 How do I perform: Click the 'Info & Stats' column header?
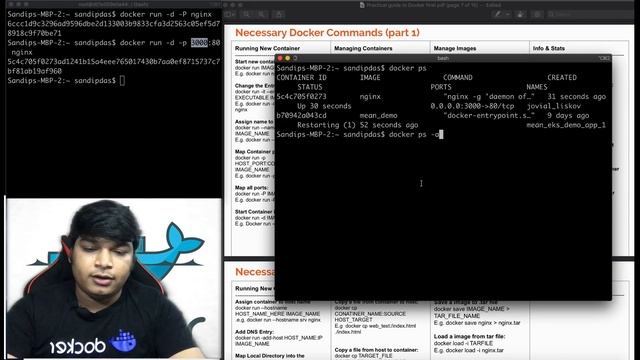point(549,48)
